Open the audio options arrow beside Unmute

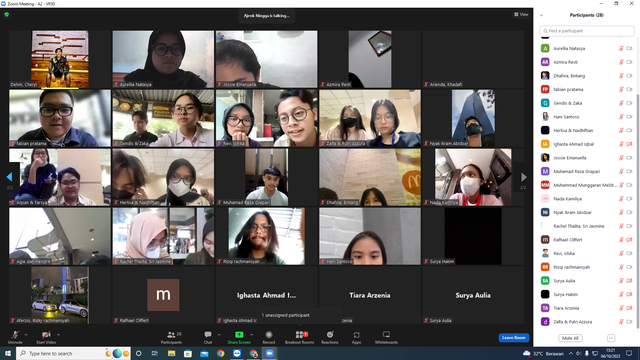click(x=26, y=335)
